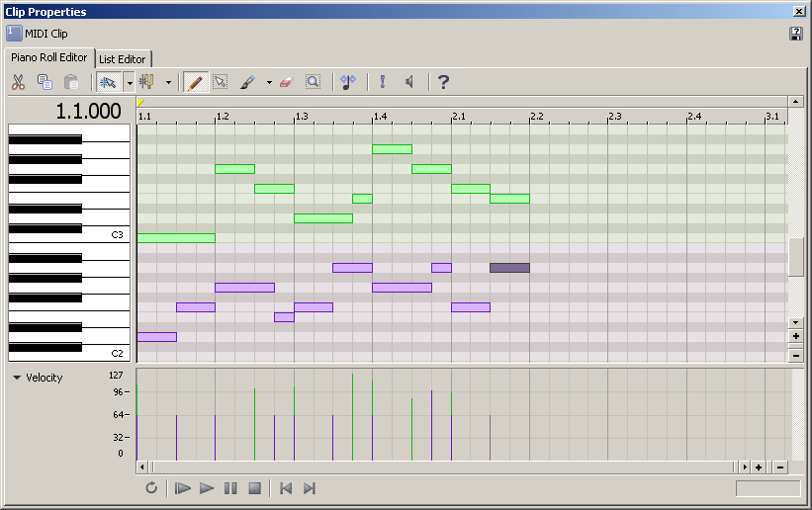
Task: Click the question mark help icon
Action: 443,82
